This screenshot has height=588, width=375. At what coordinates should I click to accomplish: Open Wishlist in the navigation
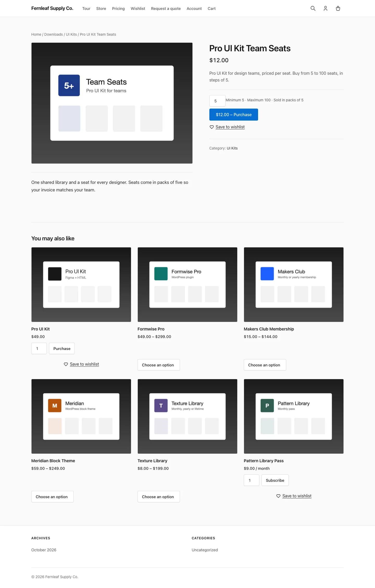pos(138,9)
